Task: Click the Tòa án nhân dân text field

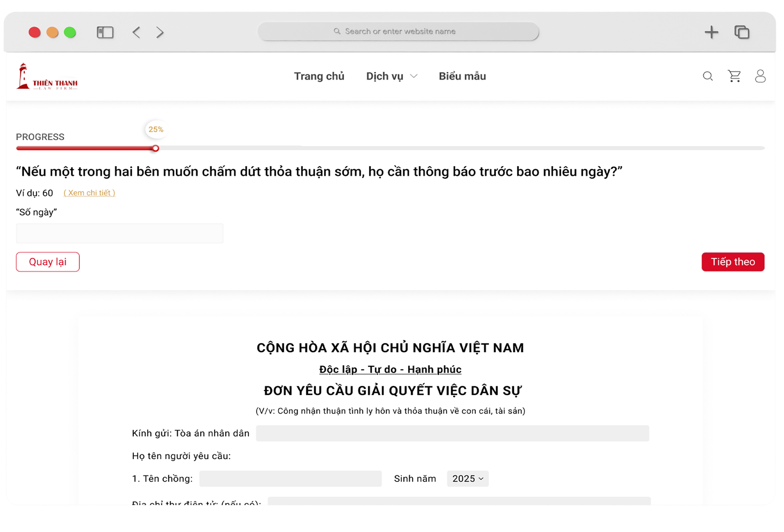Action: tap(452, 433)
